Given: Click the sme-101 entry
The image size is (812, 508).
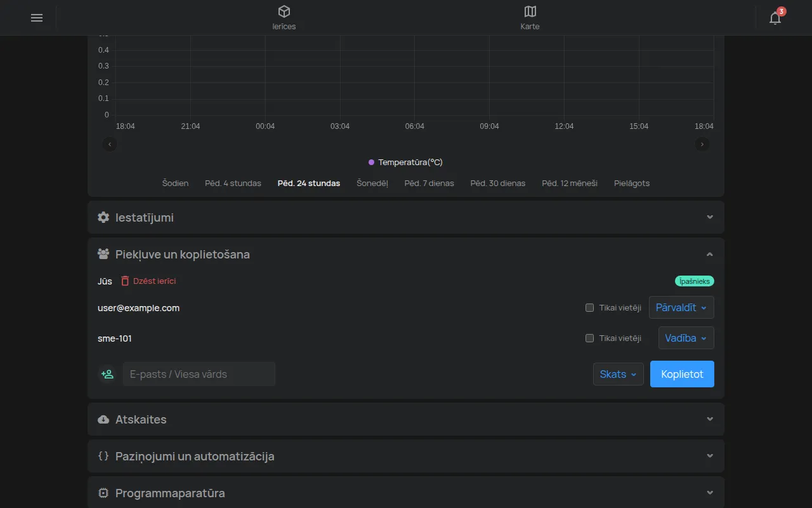Looking at the screenshot, I should tap(115, 338).
